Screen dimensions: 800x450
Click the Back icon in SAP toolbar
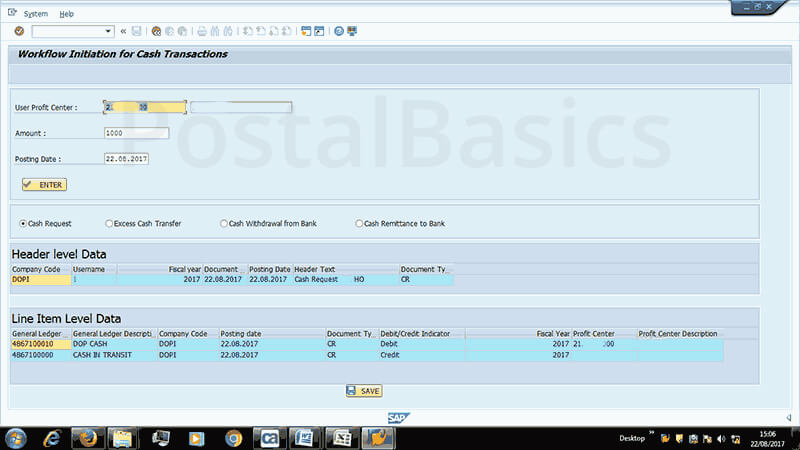[x=156, y=31]
